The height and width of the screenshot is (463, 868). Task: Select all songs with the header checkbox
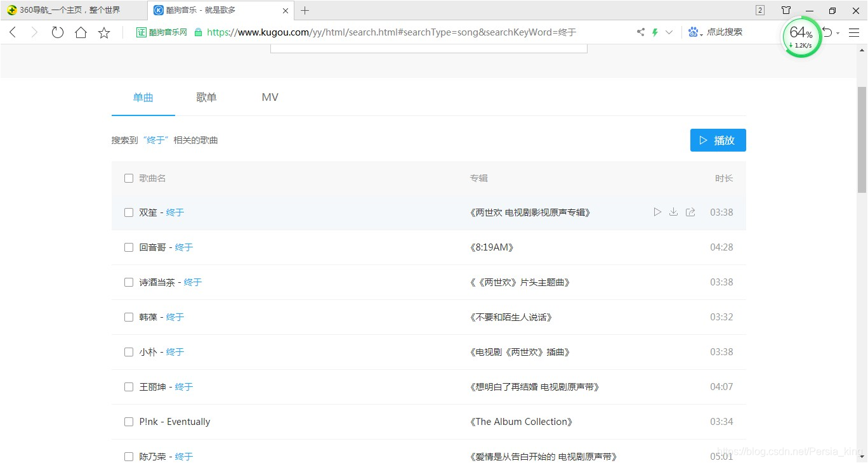pos(129,178)
